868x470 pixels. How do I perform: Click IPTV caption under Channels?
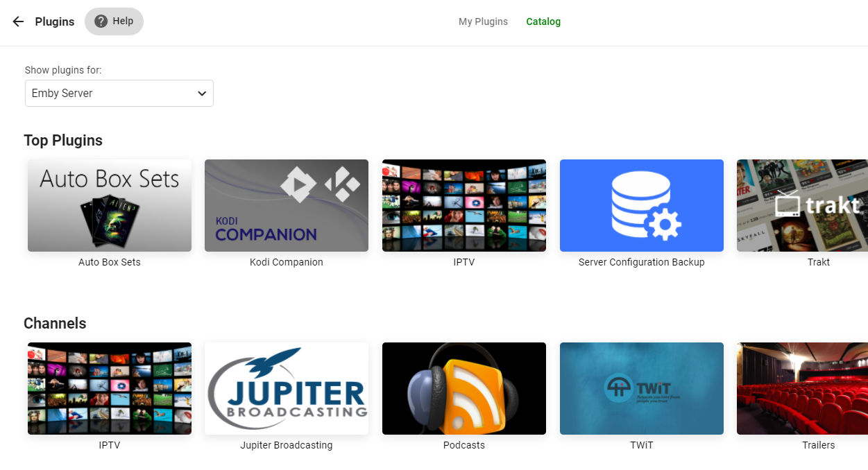(x=110, y=445)
